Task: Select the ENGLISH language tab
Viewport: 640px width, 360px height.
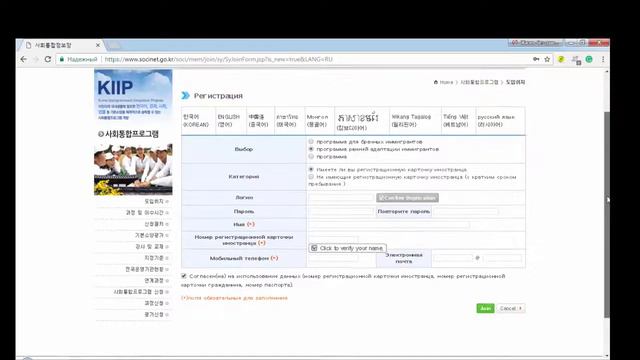Action: (230, 120)
